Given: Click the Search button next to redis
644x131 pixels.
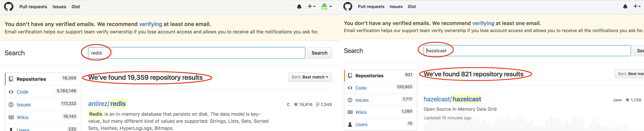Looking at the screenshot, I should [x=319, y=53].
